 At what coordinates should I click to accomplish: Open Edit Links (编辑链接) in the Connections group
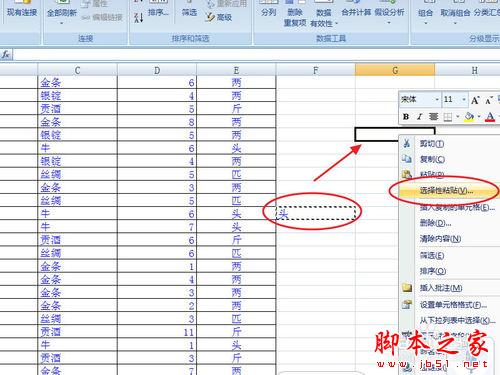click(102, 17)
